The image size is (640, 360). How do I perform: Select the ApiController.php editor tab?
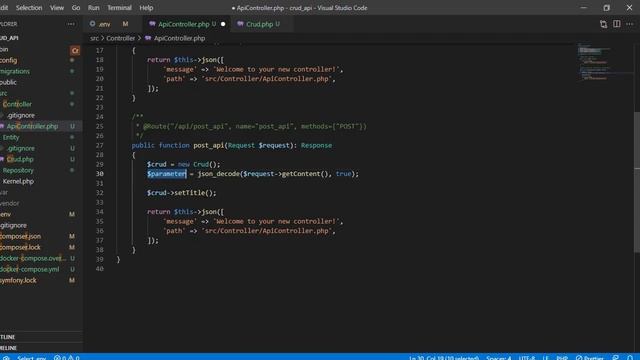tap(187, 24)
